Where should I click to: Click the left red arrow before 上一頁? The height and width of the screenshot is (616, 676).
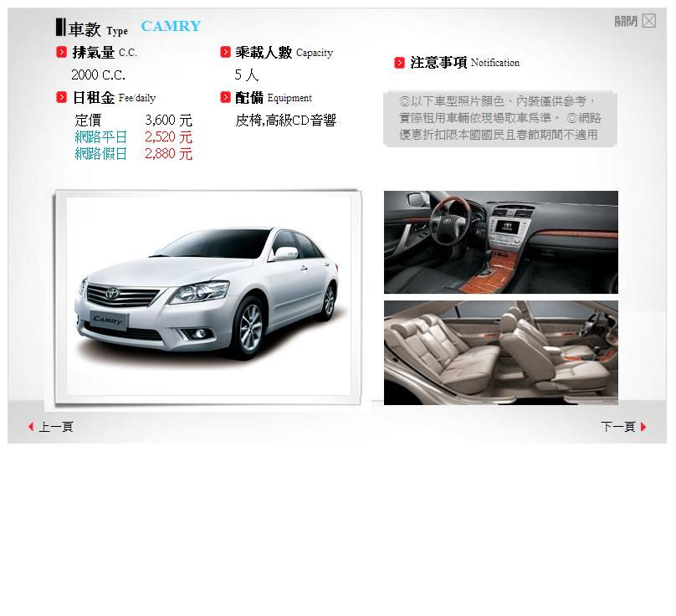click(x=32, y=426)
